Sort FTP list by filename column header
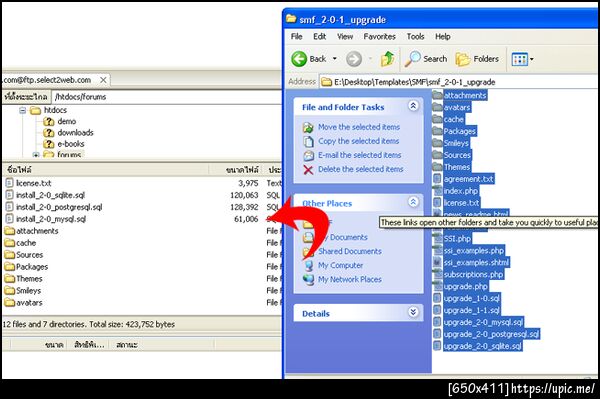 point(106,169)
